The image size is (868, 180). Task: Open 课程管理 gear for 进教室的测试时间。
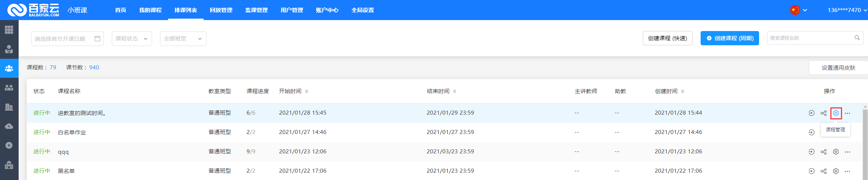pyautogui.click(x=836, y=113)
